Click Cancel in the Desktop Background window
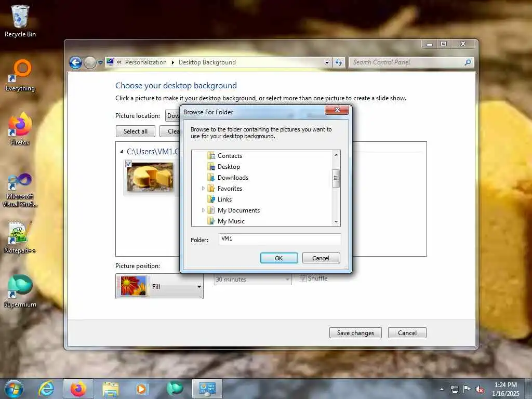Screen dimensions: 532x399 pos(407,333)
